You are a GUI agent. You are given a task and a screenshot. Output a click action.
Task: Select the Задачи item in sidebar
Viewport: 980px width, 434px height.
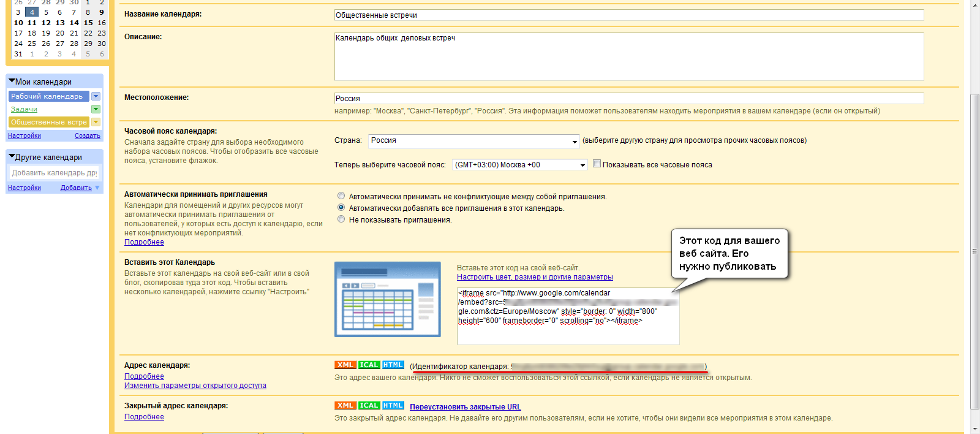(24, 109)
